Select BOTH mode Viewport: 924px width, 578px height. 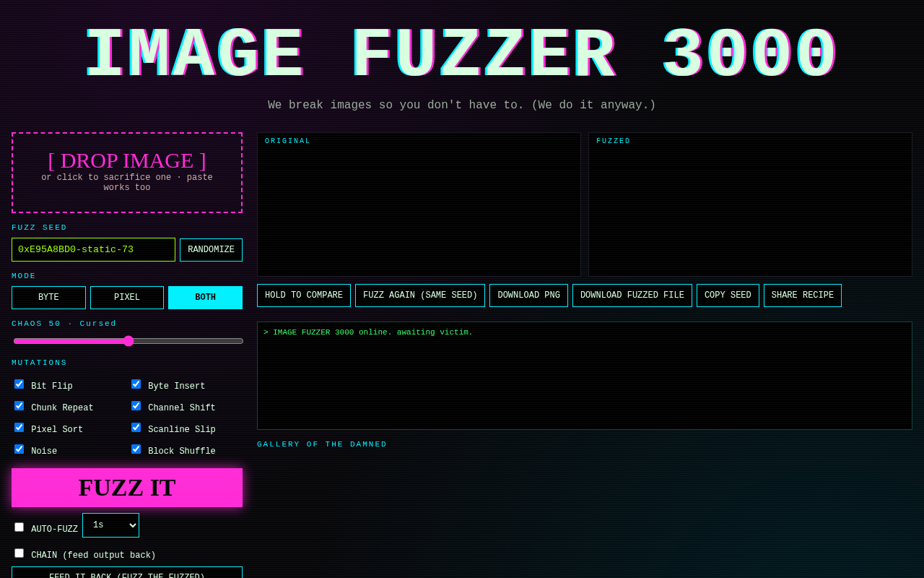pos(205,298)
